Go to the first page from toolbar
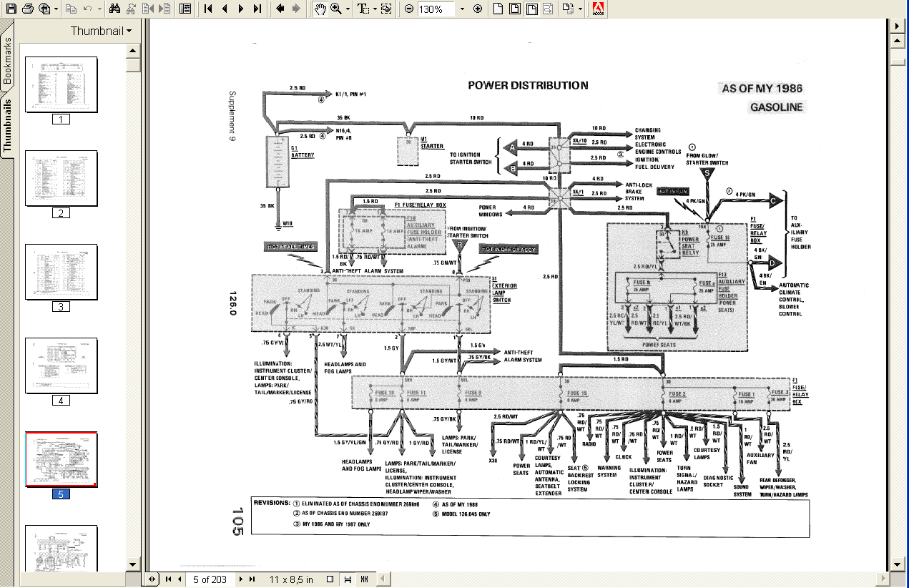The width and height of the screenshot is (909, 588). tap(207, 9)
